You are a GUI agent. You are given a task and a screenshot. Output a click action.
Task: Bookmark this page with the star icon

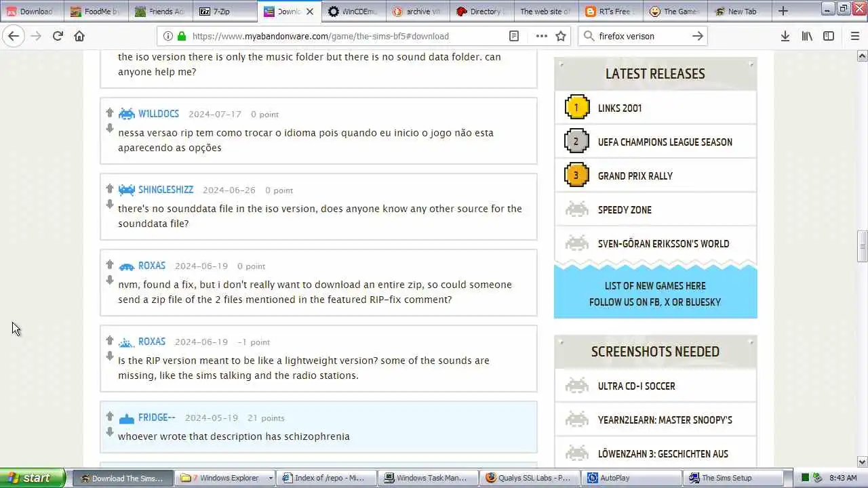pyautogui.click(x=561, y=36)
